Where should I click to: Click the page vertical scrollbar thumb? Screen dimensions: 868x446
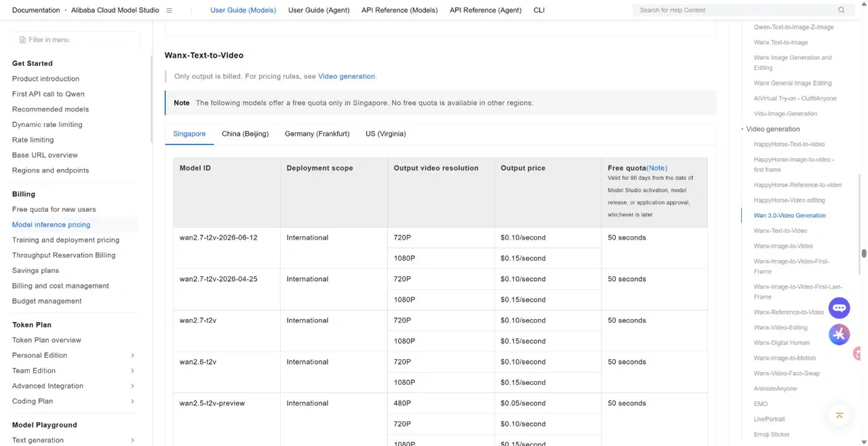coord(864,253)
